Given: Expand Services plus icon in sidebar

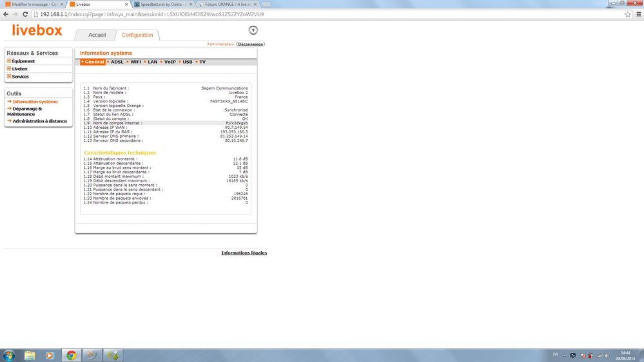Looking at the screenshot, I should [9, 77].
